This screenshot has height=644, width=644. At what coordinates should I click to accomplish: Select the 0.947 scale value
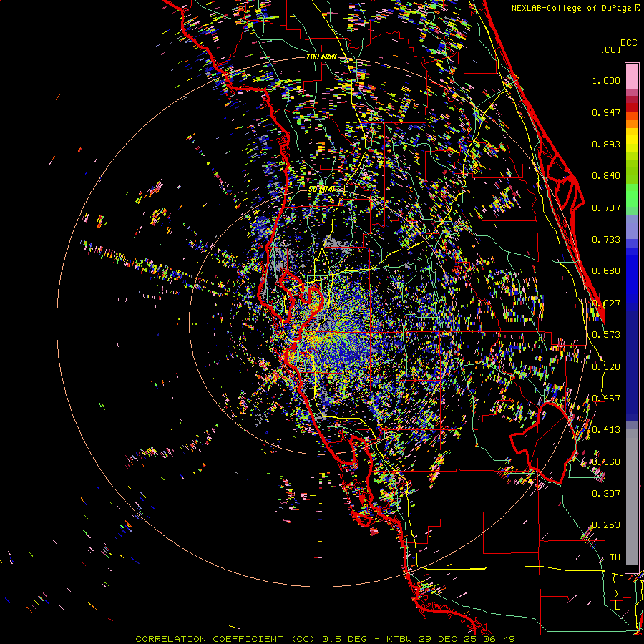tap(606, 112)
